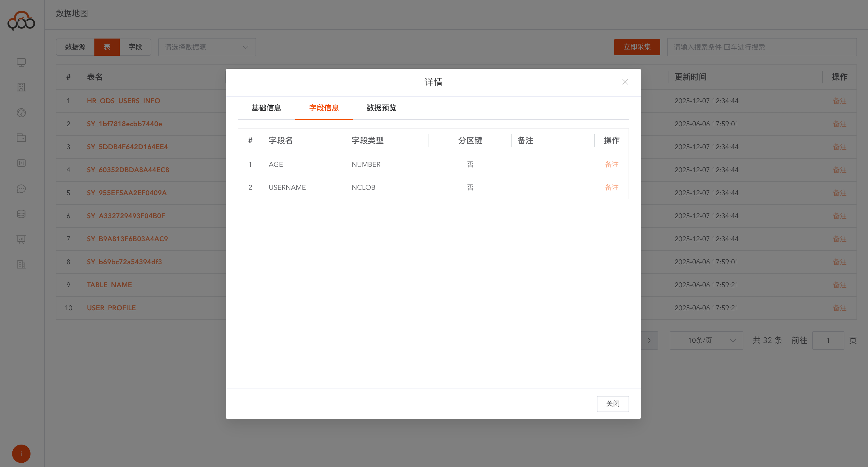Open the presentation board icon in sidebar
868x467 pixels.
click(21, 239)
